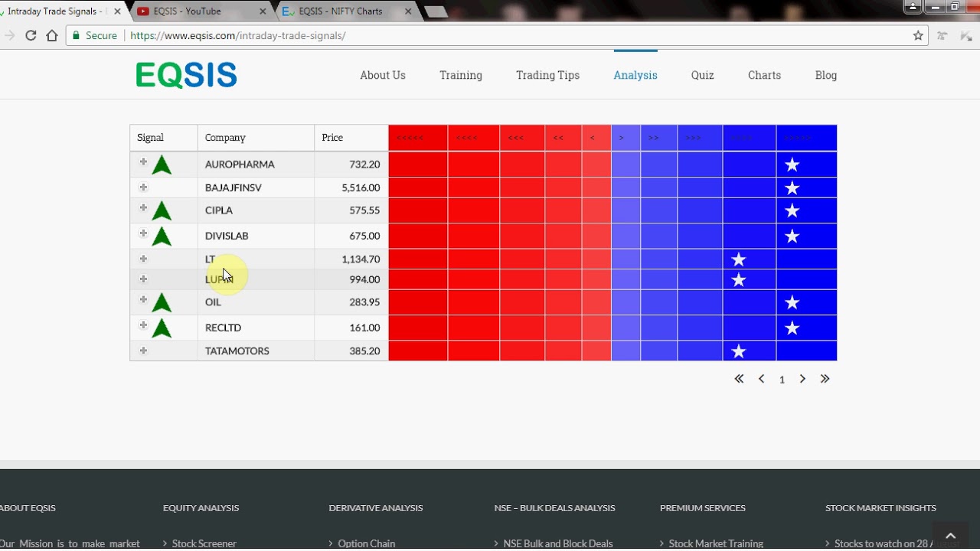Select page 1 in pagination
980x551 pixels.
782,380
